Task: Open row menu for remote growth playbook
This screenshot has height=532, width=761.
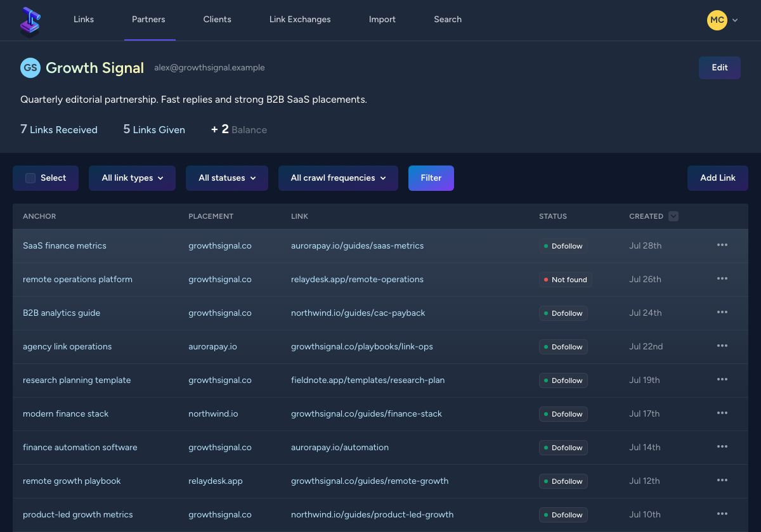Action: click(722, 481)
